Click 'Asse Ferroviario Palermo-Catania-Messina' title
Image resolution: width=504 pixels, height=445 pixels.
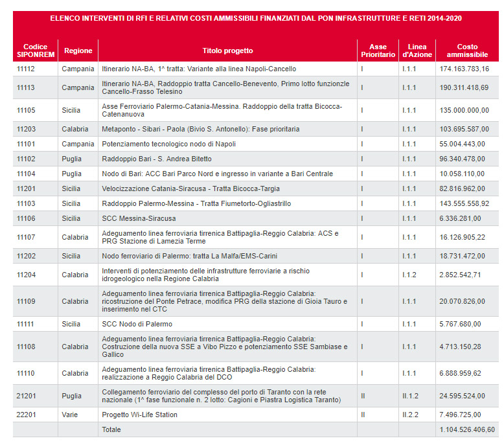pos(222,110)
